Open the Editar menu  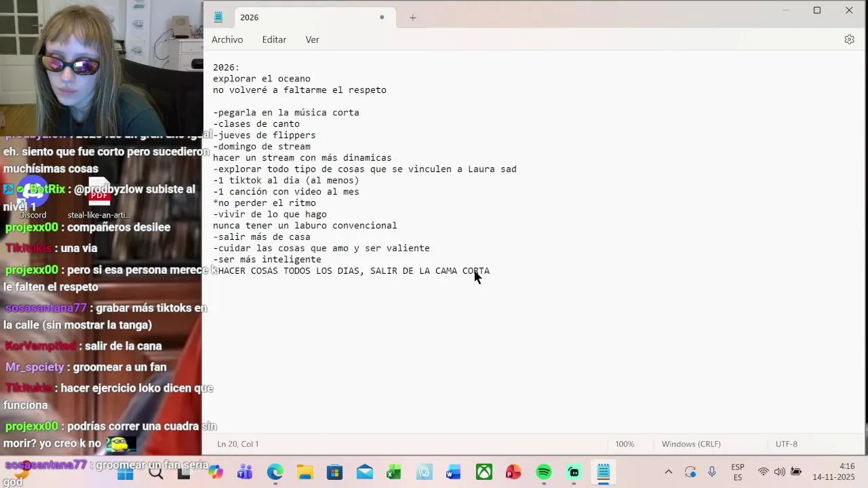tap(274, 39)
